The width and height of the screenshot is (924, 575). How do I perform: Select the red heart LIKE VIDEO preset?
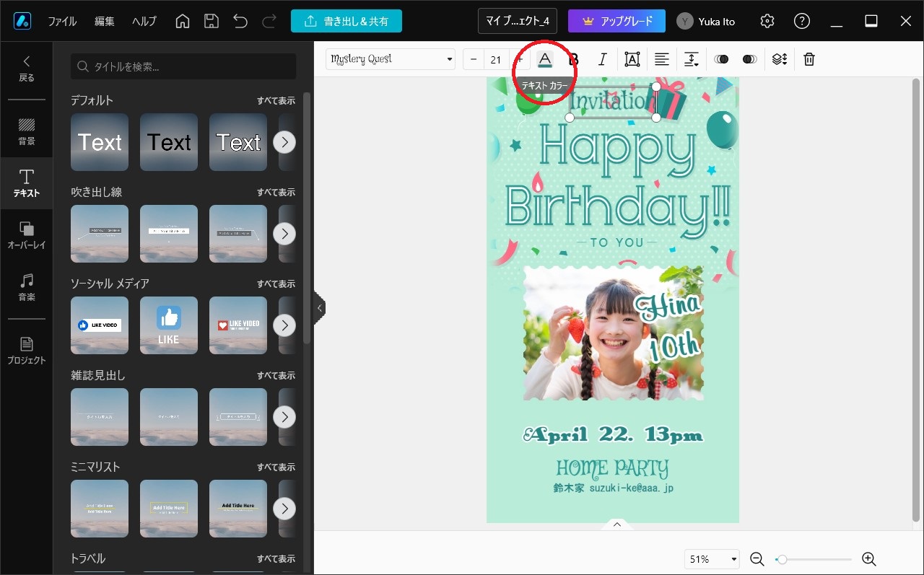pos(238,325)
